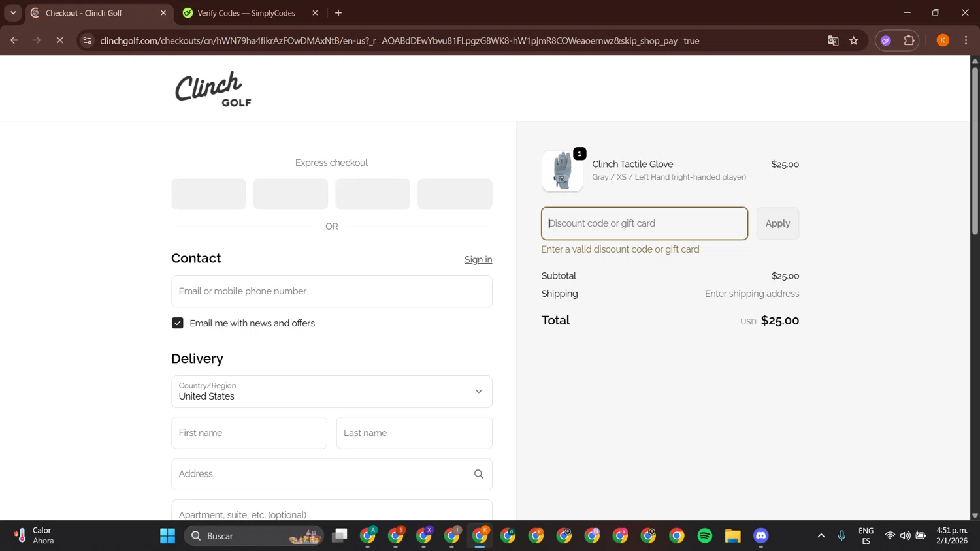This screenshot has height=551, width=980.
Task: Click the ENG ES language indicator
Action: click(866, 536)
